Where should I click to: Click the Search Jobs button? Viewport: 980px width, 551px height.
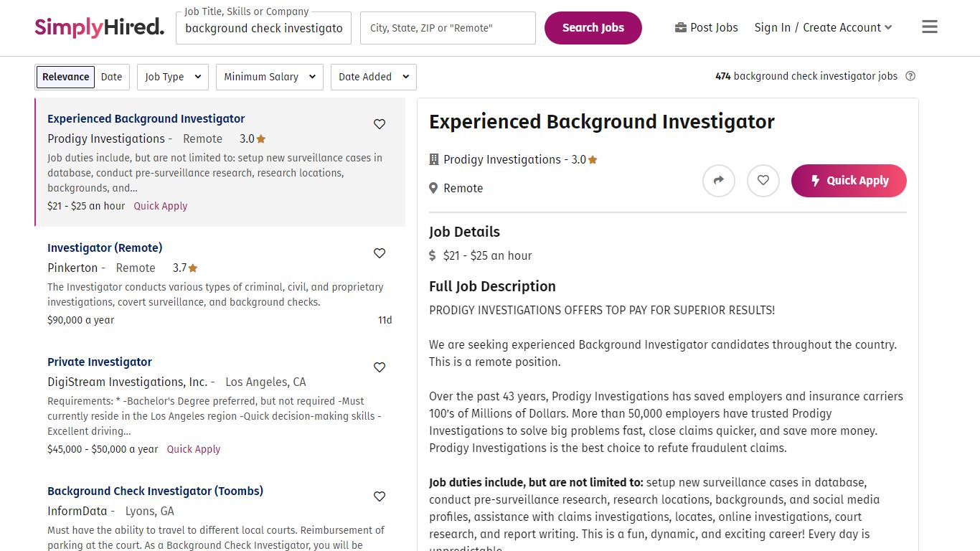click(593, 28)
